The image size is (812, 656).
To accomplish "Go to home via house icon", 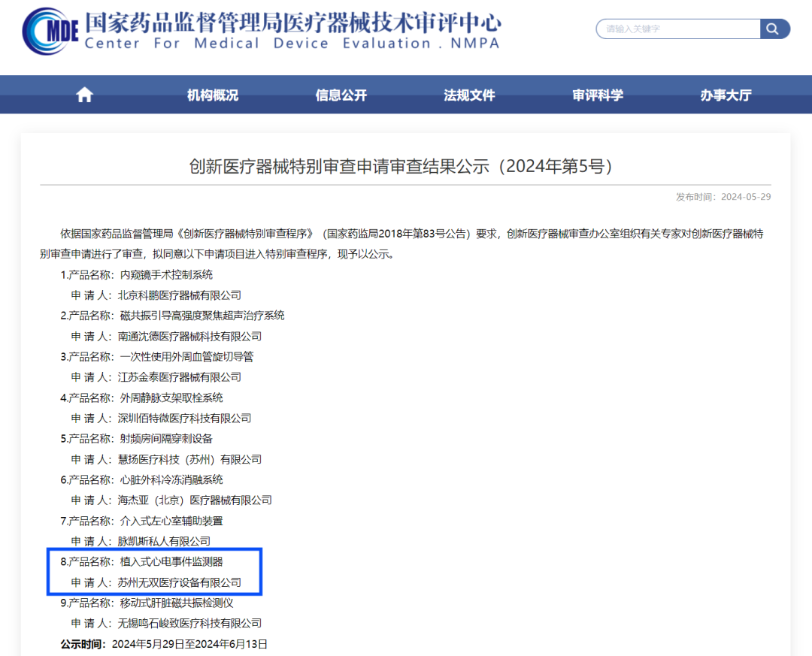I will [x=85, y=95].
